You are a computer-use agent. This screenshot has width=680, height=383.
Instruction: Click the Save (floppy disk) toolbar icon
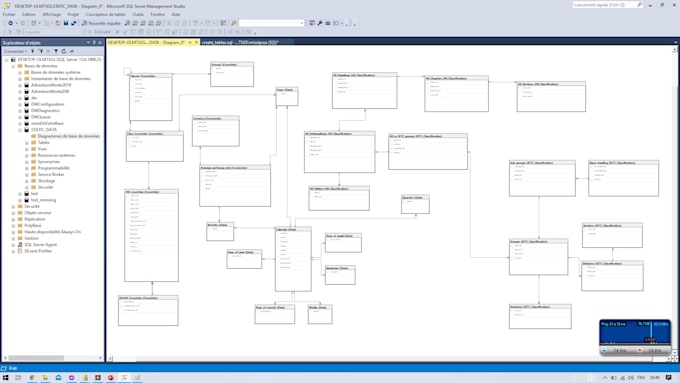(x=66, y=23)
